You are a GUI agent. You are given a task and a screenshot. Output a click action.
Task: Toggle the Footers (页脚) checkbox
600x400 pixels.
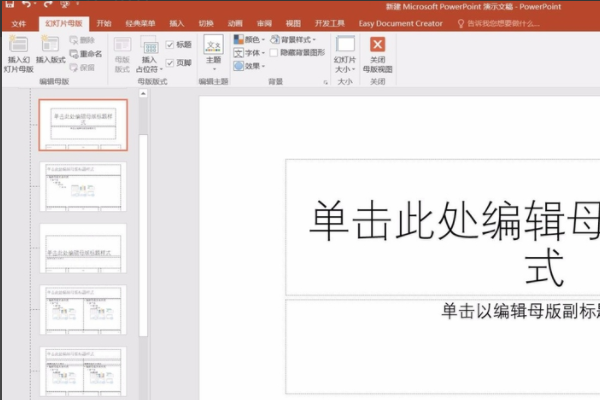pos(170,63)
